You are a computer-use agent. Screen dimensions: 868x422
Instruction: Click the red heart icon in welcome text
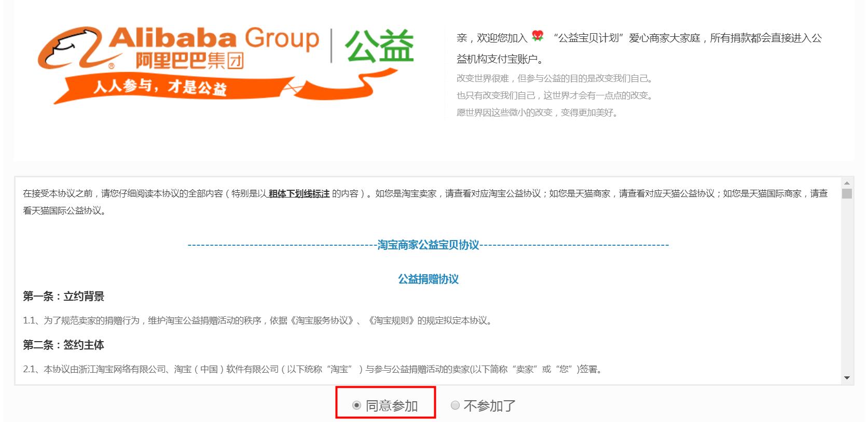tap(538, 36)
